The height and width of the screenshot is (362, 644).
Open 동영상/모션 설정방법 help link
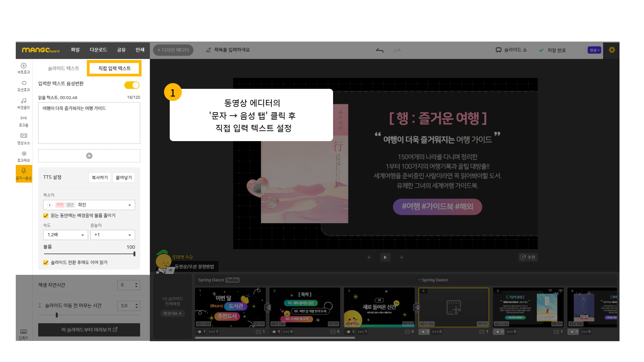pos(194,267)
